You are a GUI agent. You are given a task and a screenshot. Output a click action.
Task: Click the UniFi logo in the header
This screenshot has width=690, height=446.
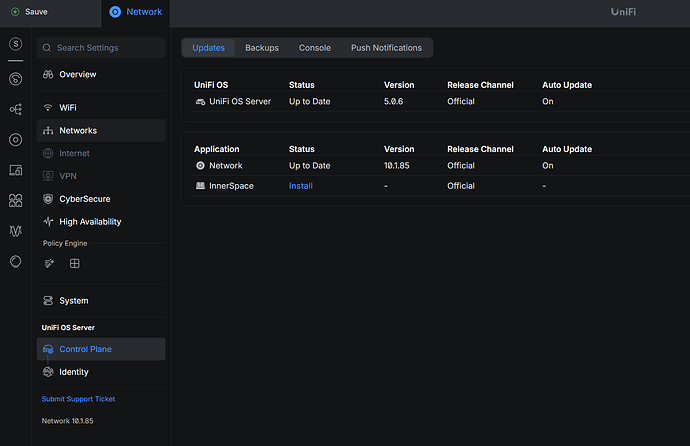tap(623, 12)
